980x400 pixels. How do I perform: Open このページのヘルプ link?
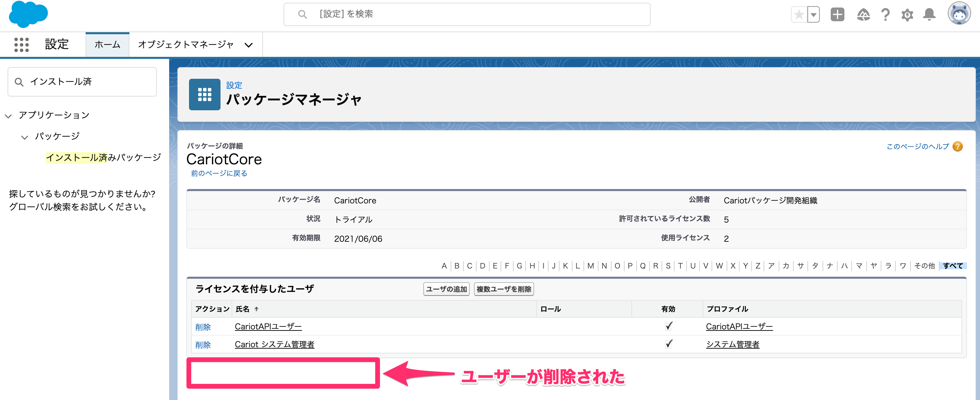coord(918,147)
